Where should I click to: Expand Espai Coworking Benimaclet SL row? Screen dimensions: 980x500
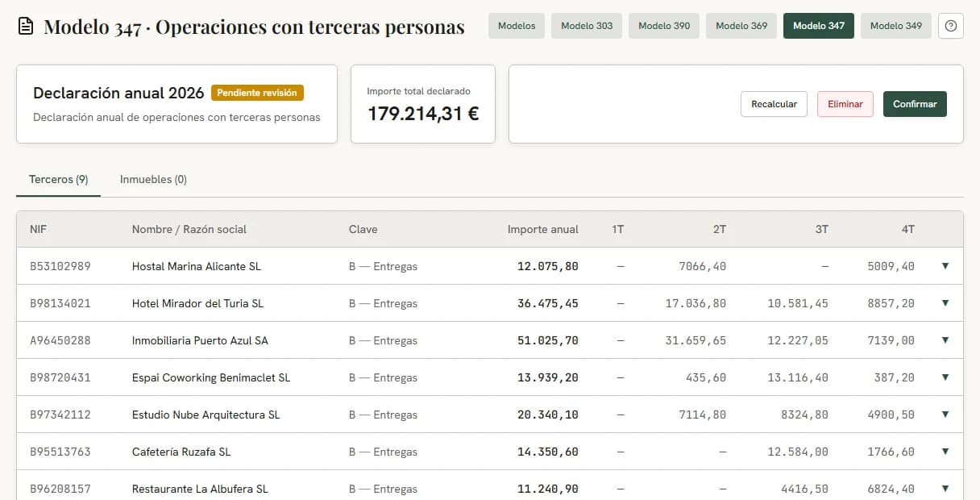[945, 377]
